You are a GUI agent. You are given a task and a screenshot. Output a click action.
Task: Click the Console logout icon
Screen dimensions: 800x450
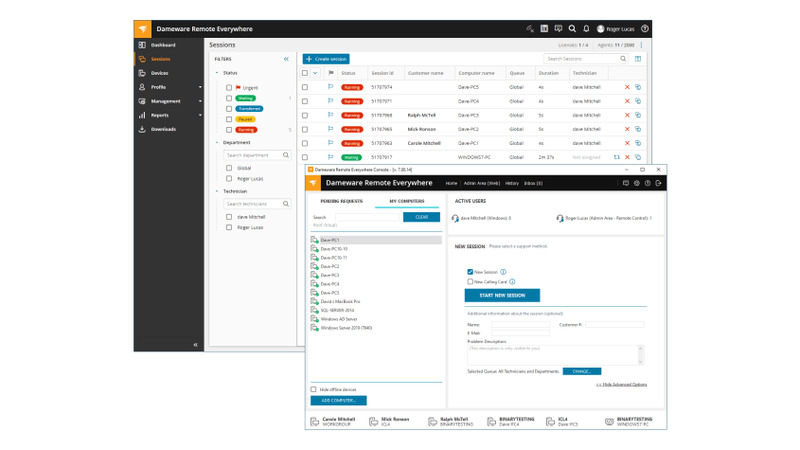pyautogui.click(x=658, y=183)
